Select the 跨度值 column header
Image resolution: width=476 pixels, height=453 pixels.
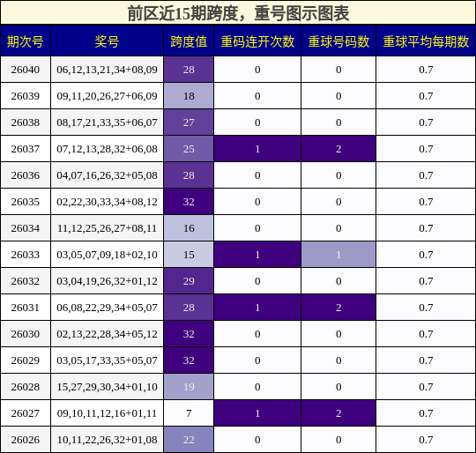[x=189, y=41]
